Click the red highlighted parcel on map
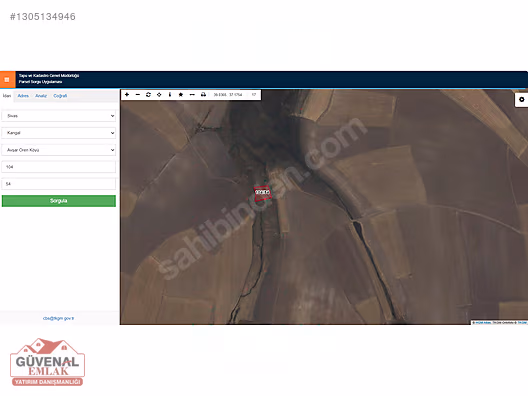This screenshot has width=528, height=396. click(x=262, y=193)
